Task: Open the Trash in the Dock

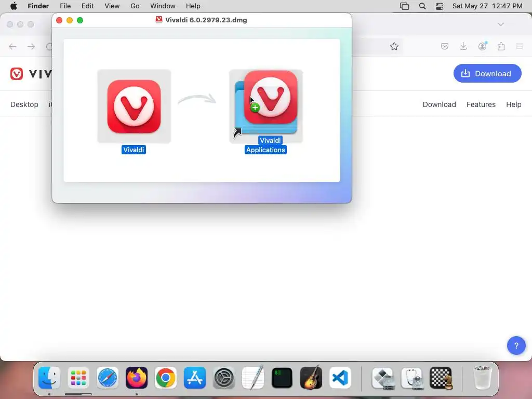Action: click(483, 378)
